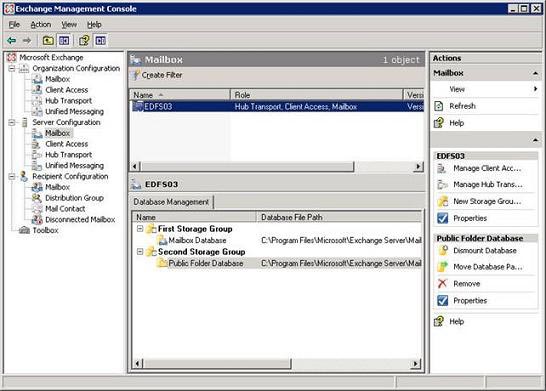Image resolution: width=546 pixels, height=391 pixels.
Task: Open the View menu in menu bar
Action: coord(69,24)
